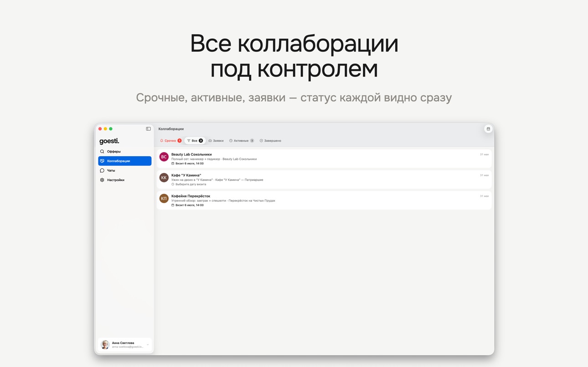Click Выберите дату визита link
This screenshot has height=367, width=588.
(x=191, y=184)
